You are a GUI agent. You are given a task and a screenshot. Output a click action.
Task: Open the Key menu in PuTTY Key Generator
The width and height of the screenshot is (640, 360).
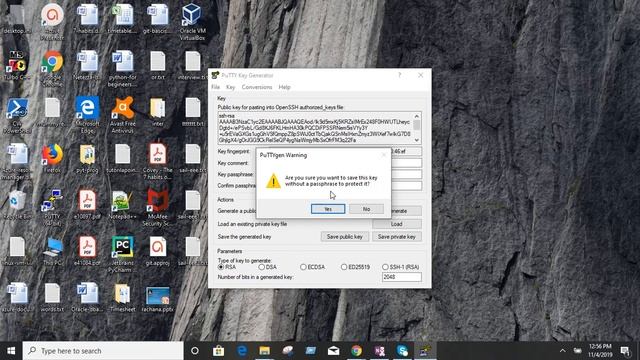click(x=231, y=87)
